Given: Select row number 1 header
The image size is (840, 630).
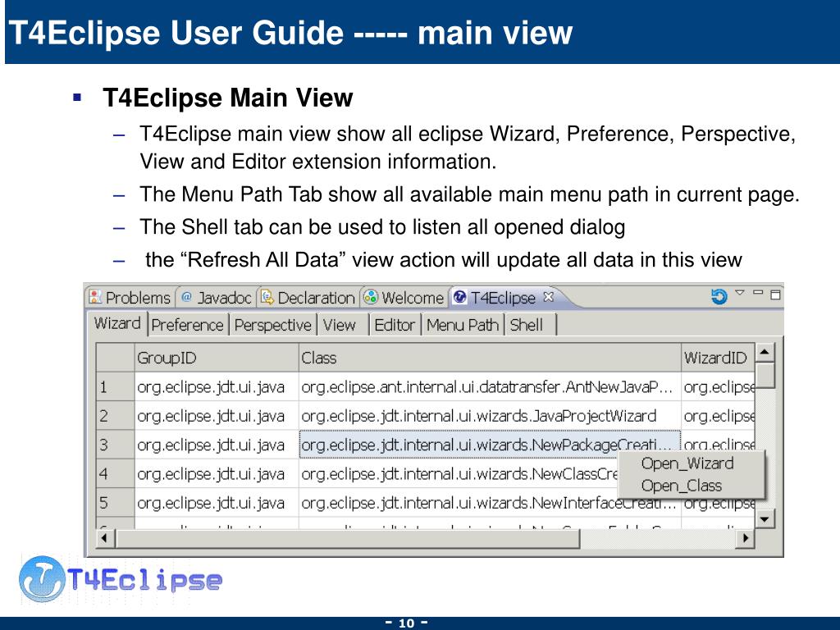Looking at the screenshot, I should pos(115,387).
